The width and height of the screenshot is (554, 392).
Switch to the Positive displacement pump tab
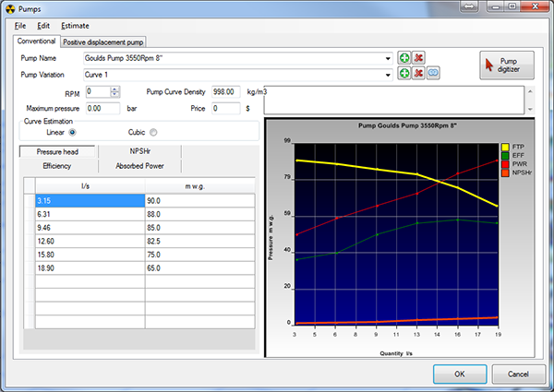point(103,42)
